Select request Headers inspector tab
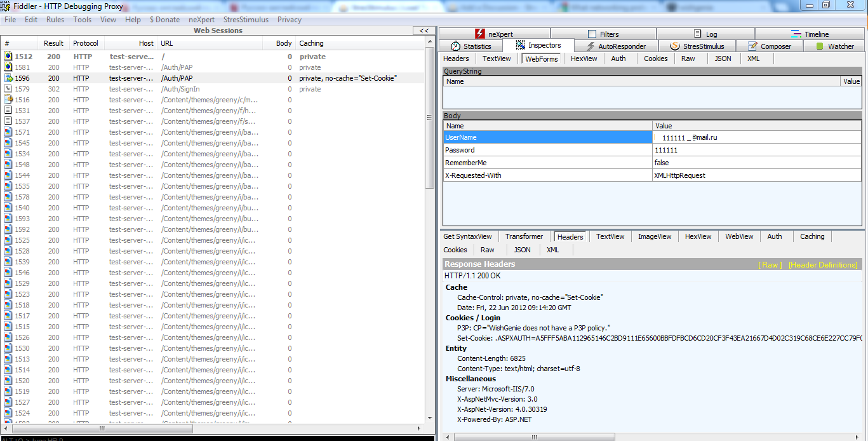The width and height of the screenshot is (868, 441). [456, 58]
